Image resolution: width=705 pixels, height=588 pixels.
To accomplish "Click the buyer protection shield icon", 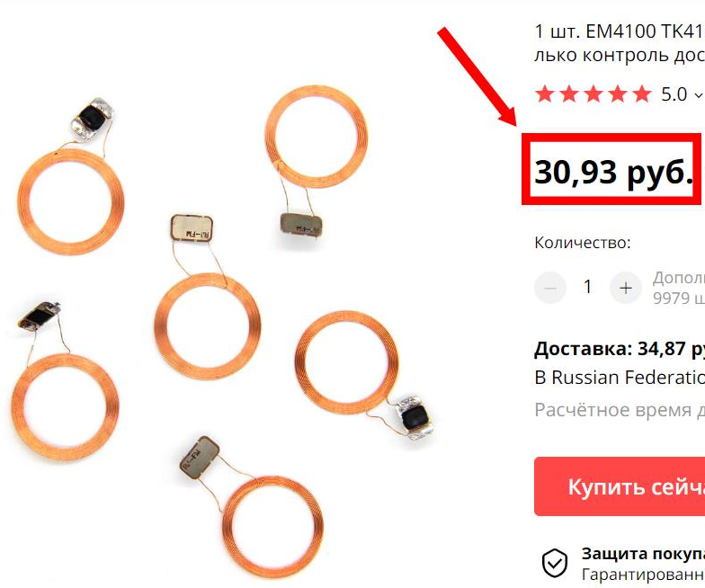I will pos(554,563).
